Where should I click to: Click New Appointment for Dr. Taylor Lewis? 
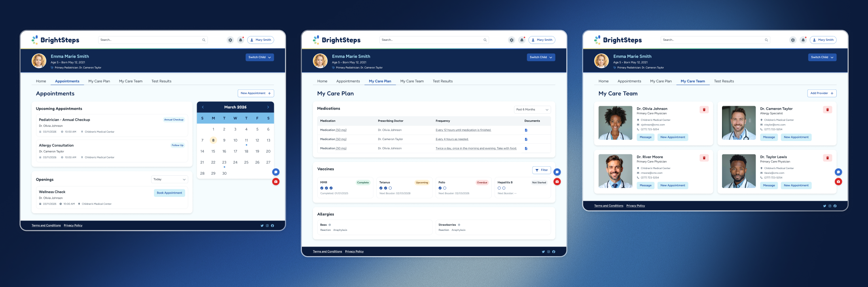point(796,186)
